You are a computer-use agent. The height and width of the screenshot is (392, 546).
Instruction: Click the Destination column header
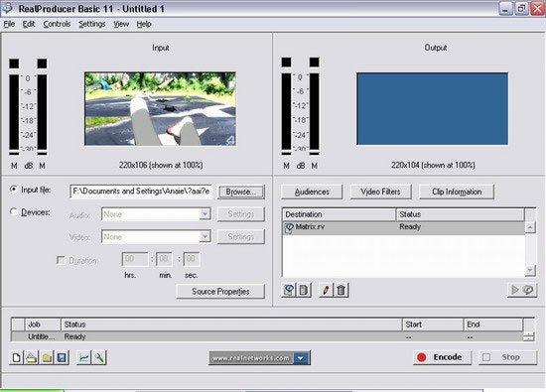(340, 214)
